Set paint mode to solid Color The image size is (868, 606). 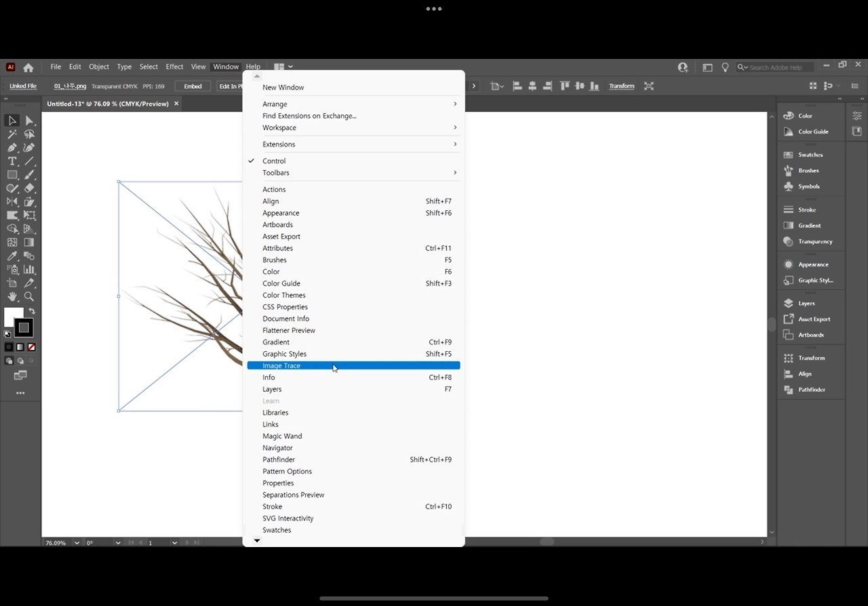(x=9, y=347)
